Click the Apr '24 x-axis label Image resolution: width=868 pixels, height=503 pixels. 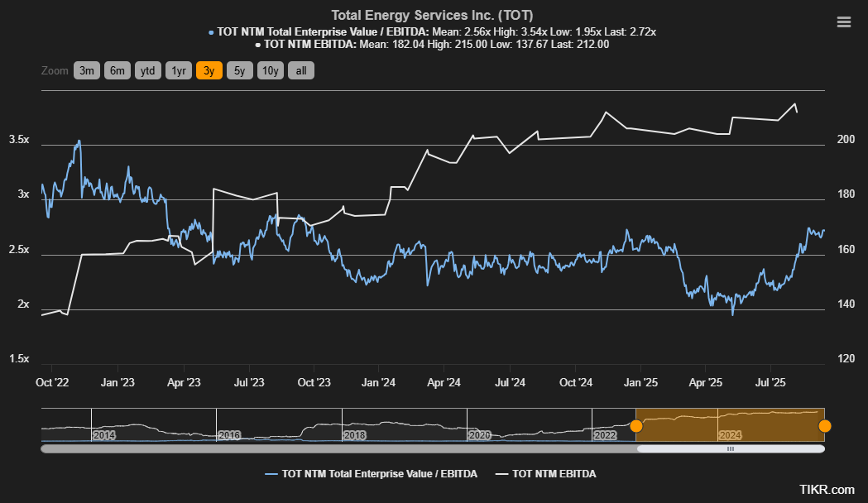[444, 382]
